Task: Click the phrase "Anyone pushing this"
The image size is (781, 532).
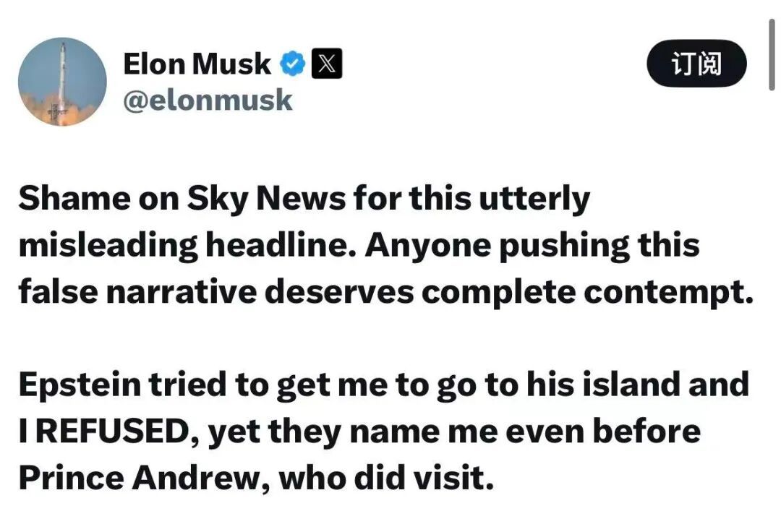Action: coord(532,246)
